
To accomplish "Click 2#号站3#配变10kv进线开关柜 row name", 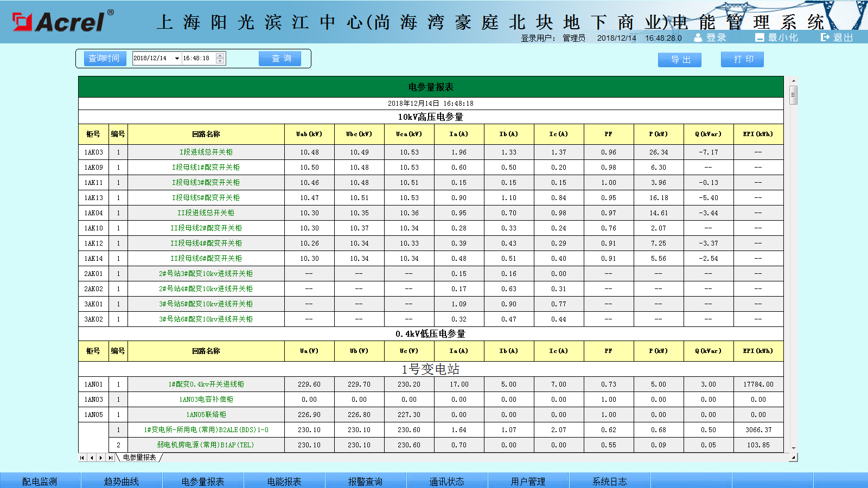I will [x=206, y=274].
